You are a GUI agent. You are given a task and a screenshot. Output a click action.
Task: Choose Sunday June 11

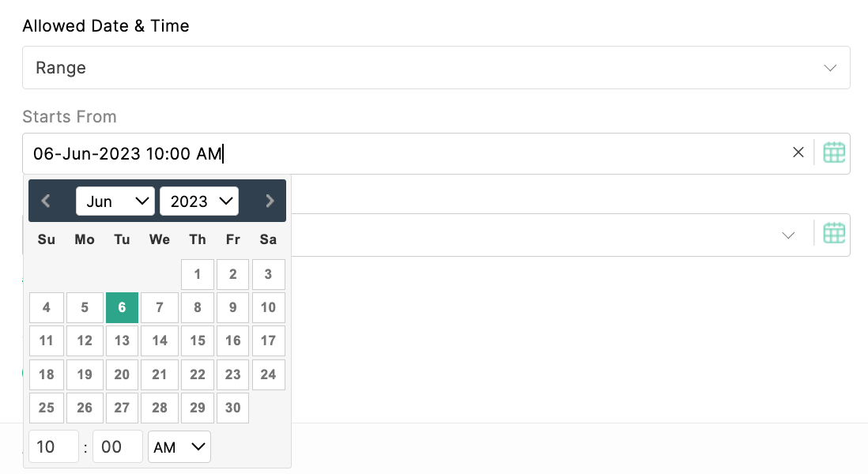point(47,340)
